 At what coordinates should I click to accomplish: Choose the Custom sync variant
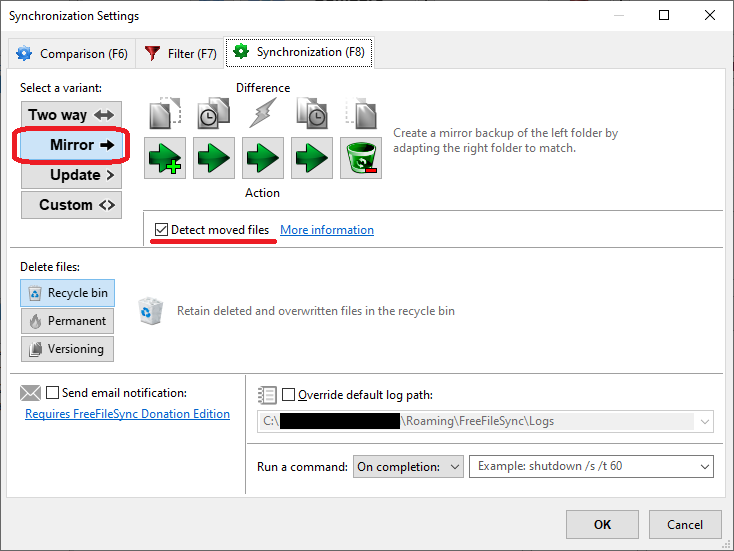coord(71,205)
